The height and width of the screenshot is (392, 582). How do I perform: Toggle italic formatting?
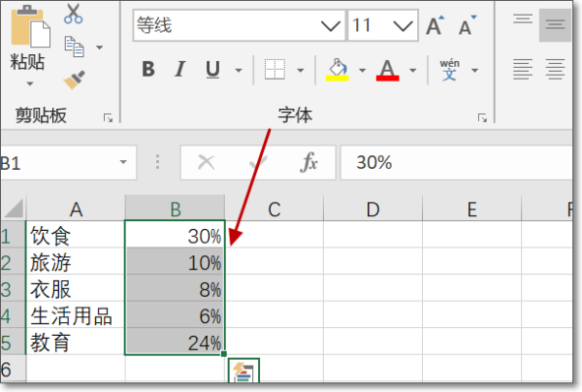click(180, 69)
